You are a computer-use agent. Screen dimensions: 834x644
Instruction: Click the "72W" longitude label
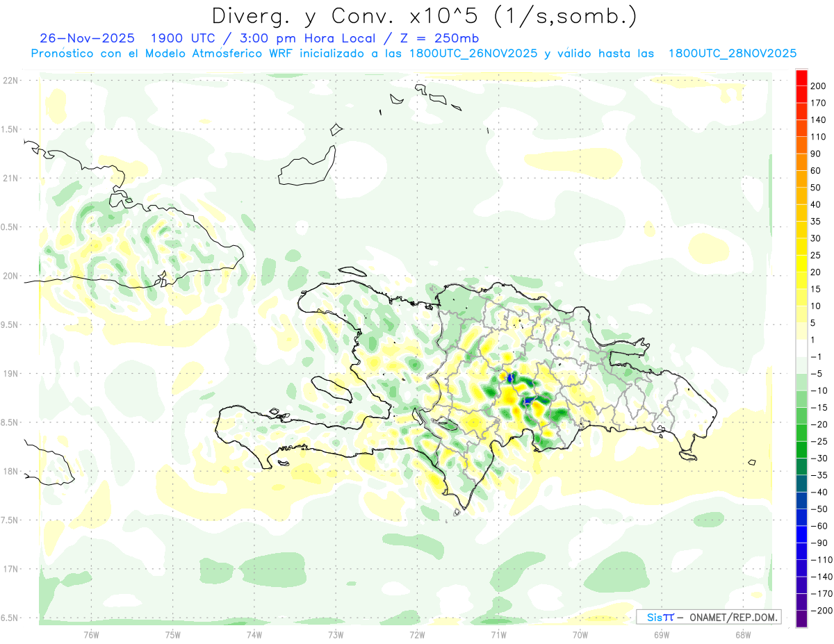point(418,634)
